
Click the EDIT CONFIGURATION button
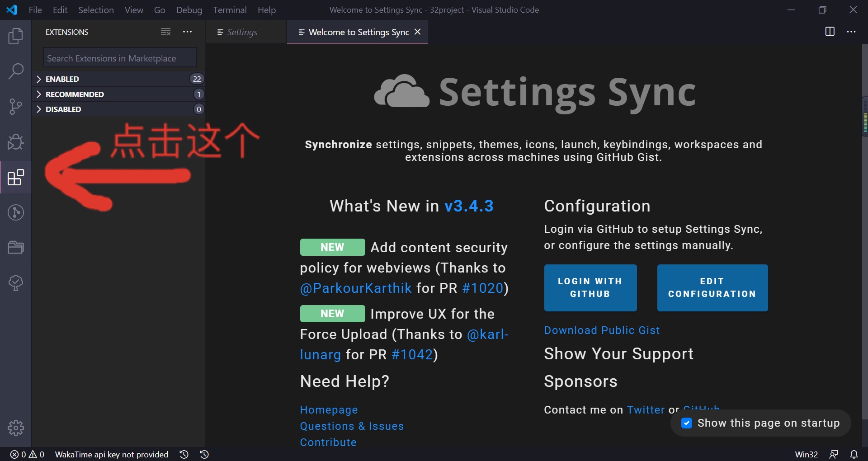(712, 287)
